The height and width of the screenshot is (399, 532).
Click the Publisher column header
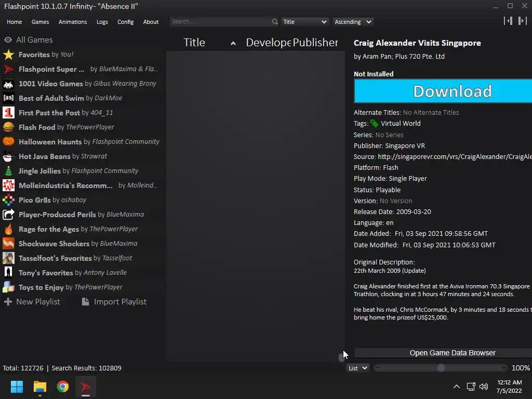315,43
